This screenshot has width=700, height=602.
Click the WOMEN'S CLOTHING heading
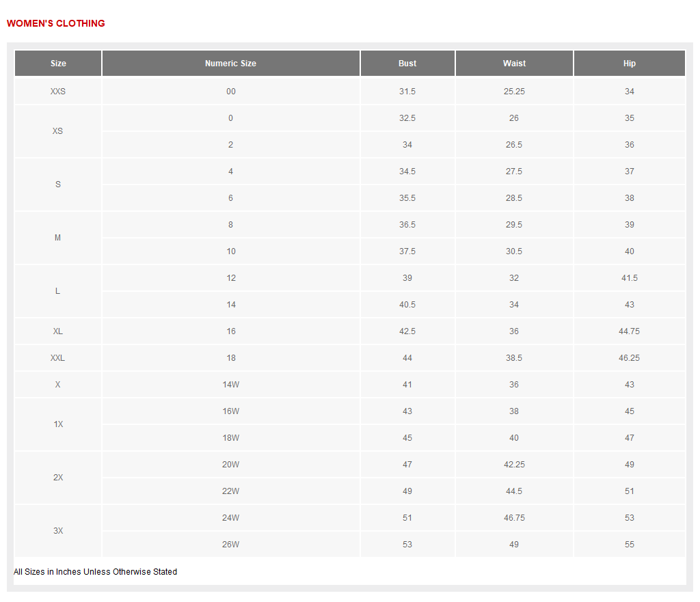(56, 23)
